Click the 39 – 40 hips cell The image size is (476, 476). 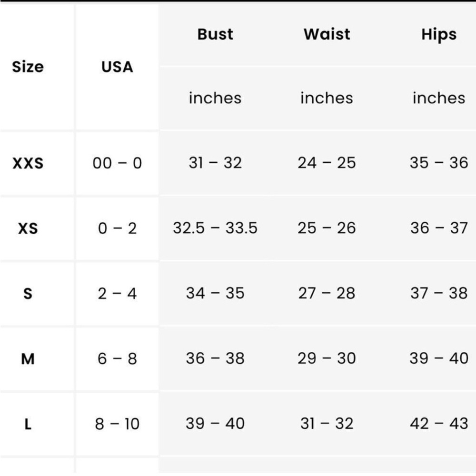click(439, 358)
